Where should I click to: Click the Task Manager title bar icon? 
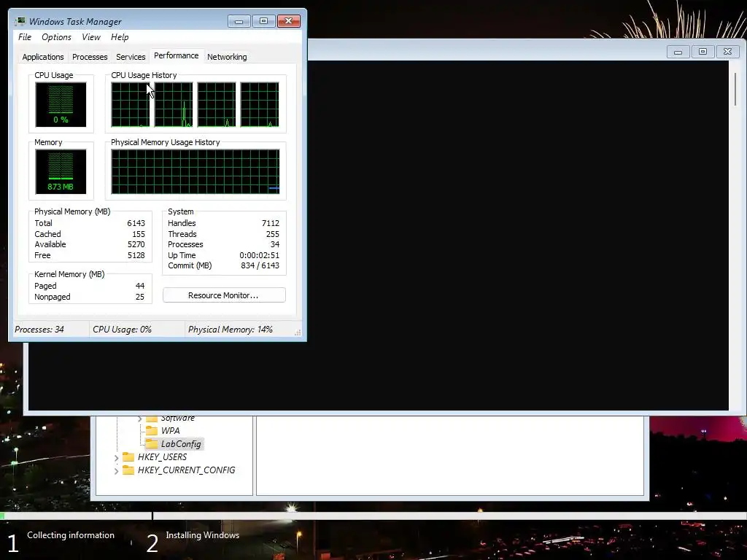coord(20,21)
